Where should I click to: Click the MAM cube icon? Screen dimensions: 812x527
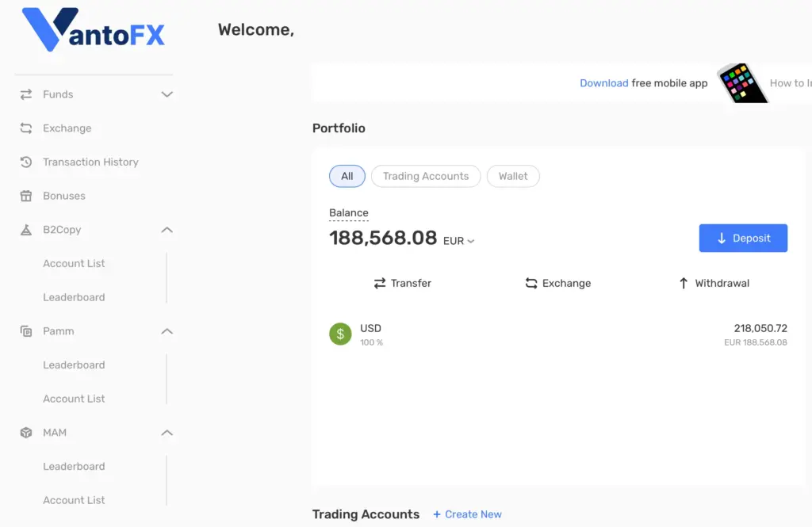tap(26, 433)
